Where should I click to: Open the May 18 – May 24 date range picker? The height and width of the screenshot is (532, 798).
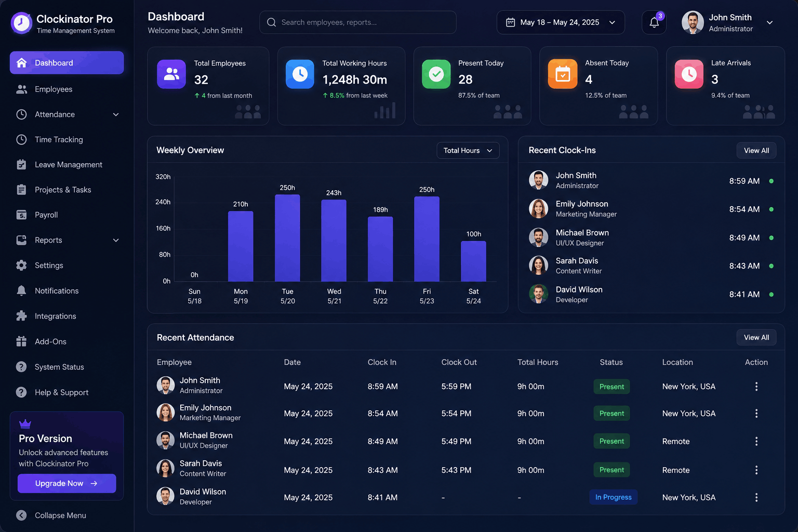click(x=561, y=22)
